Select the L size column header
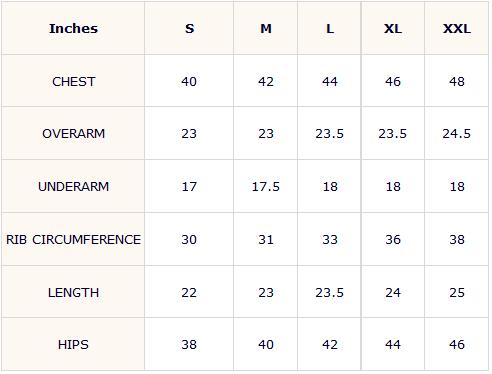Screen dimensions: 492x374 coord(330,29)
